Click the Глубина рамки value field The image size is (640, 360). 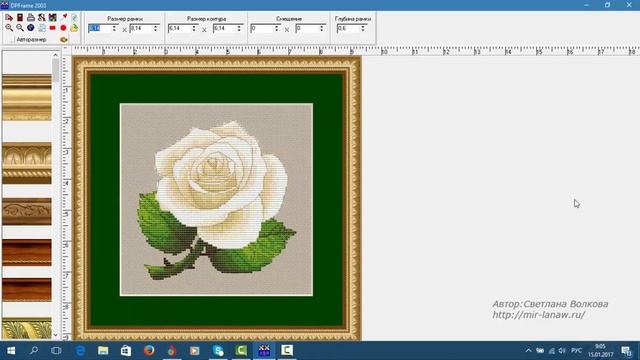[348, 28]
